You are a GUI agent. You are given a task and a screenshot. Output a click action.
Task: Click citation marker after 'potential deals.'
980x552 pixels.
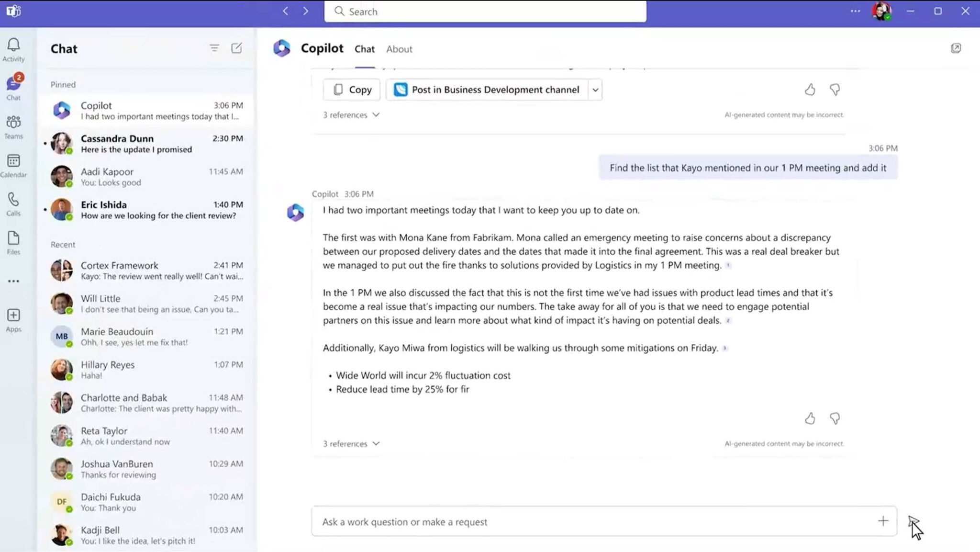[x=728, y=320]
